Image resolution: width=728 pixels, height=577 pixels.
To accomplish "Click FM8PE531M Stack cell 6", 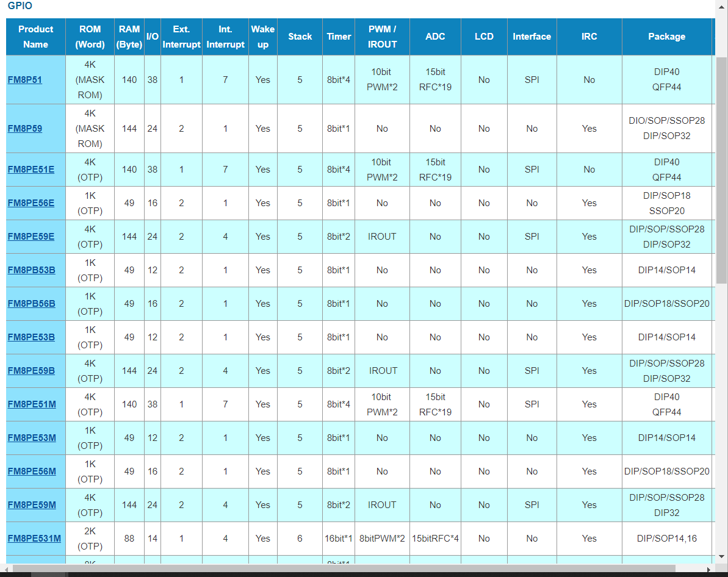I will [300, 539].
